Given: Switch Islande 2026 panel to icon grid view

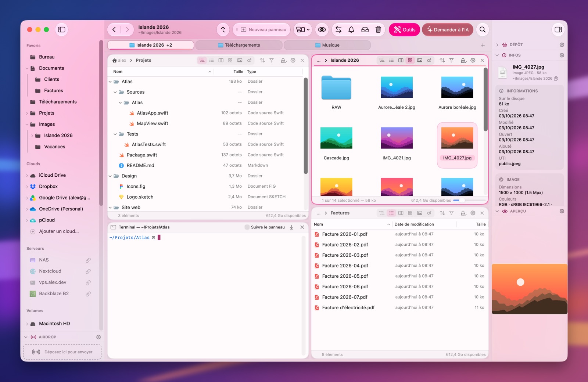Looking at the screenshot, I should pyautogui.click(x=410, y=60).
